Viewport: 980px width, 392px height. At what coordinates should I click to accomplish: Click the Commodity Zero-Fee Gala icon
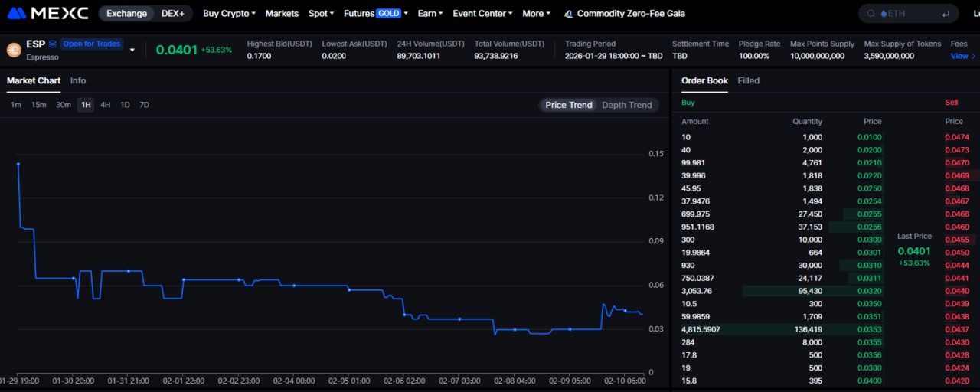click(x=568, y=14)
